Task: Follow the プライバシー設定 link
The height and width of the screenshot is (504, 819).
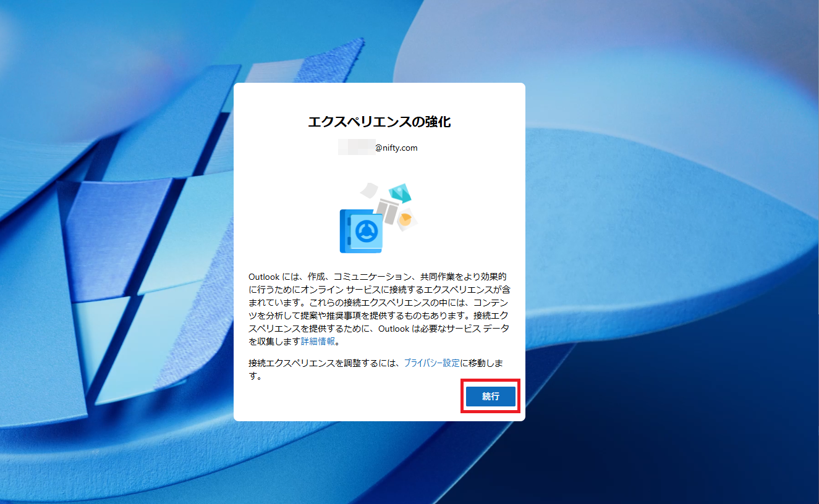Action: tap(431, 363)
